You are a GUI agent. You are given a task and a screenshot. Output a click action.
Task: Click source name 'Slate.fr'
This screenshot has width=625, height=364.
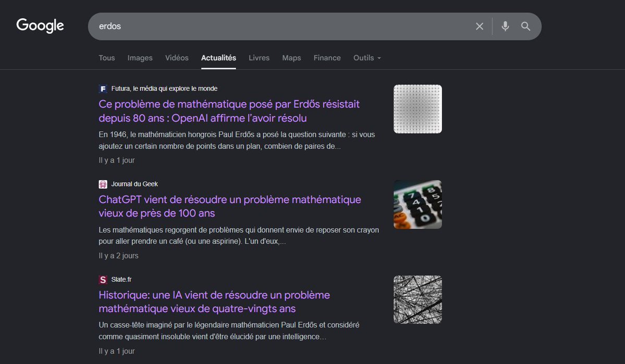point(121,280)
